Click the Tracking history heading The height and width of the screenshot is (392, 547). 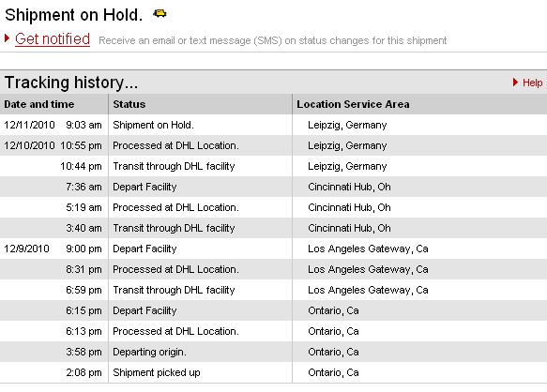tap(71, 83)
